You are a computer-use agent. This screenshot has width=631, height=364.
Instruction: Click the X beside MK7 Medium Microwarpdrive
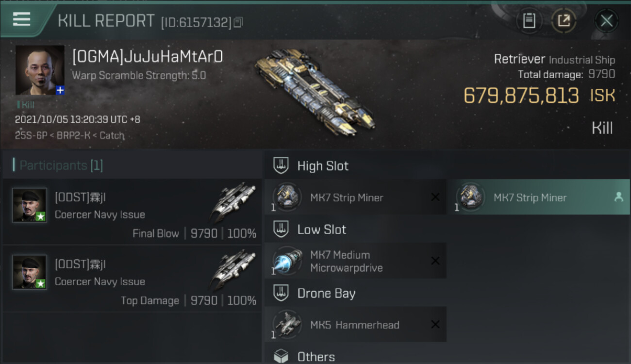(x=435, y=261)
